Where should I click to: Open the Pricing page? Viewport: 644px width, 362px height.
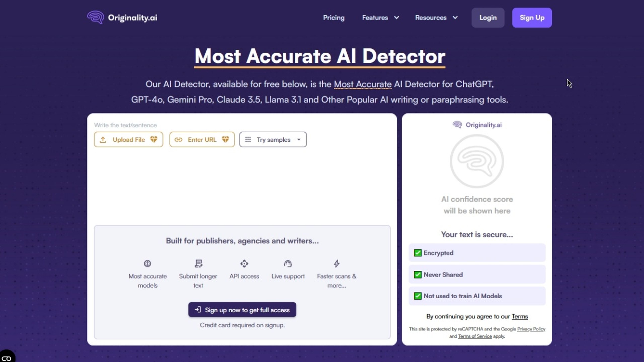tap(334, 18)
